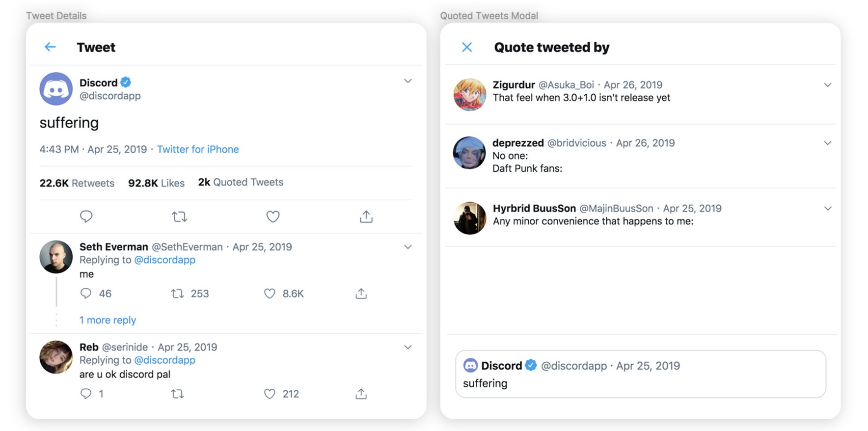Open Hyrbrid BuusSon's profile avatar
Image resolution: width=868 pixels, height=431 pixels.
[470, 218]
